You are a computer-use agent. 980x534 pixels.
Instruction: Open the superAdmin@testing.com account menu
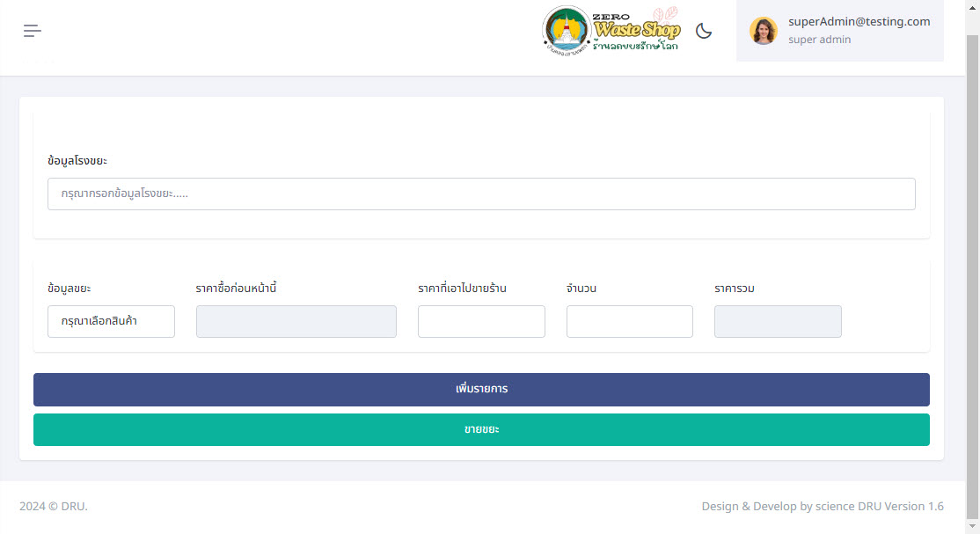point(859,22)
